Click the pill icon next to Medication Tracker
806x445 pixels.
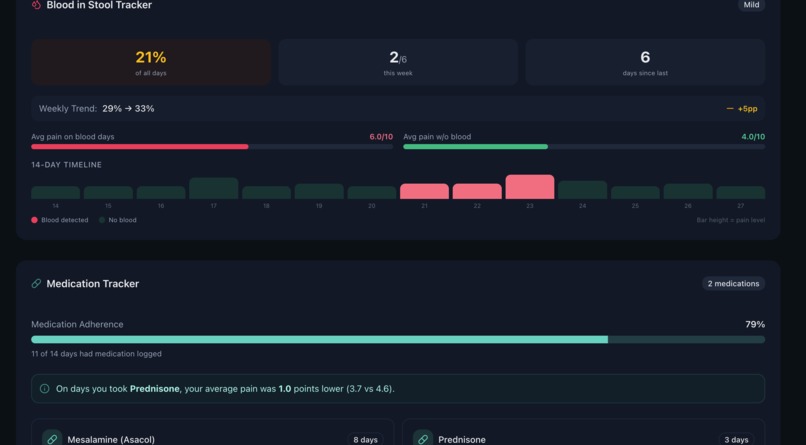point(36,284)
